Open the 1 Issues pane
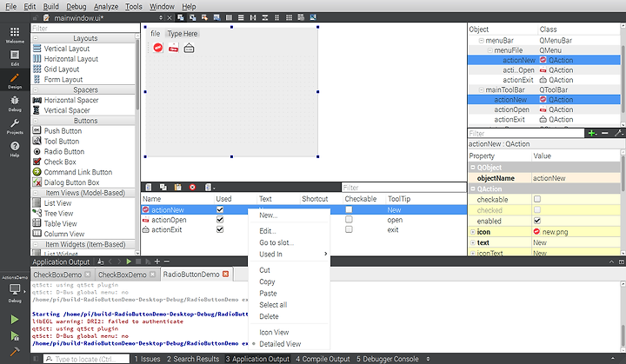Screen dimensions: 626x364 [x=147, y=359]
